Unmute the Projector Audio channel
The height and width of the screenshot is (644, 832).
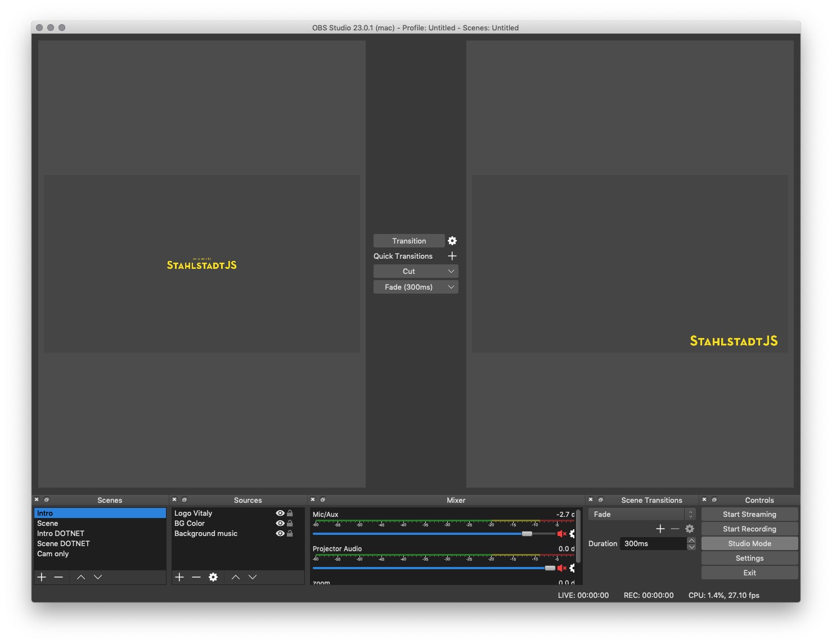pyautogui.click(x=561, y=568)
